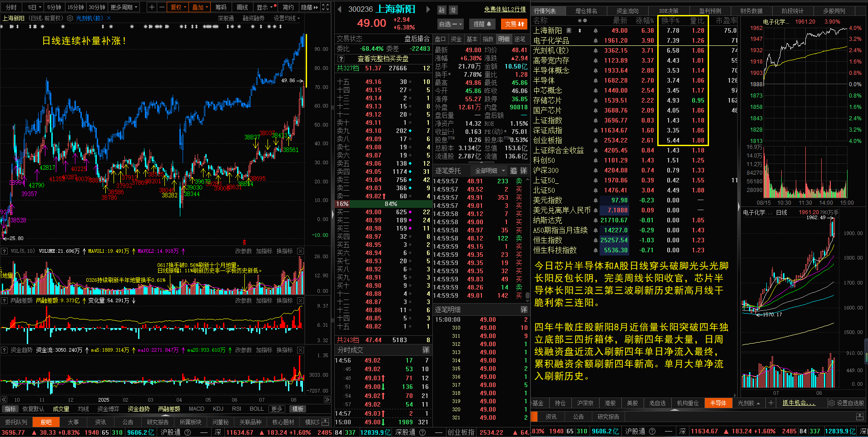Click gear icon for 设置自选股
The width and height of the screenshot is (868, 437).
[x=831, y=403]
